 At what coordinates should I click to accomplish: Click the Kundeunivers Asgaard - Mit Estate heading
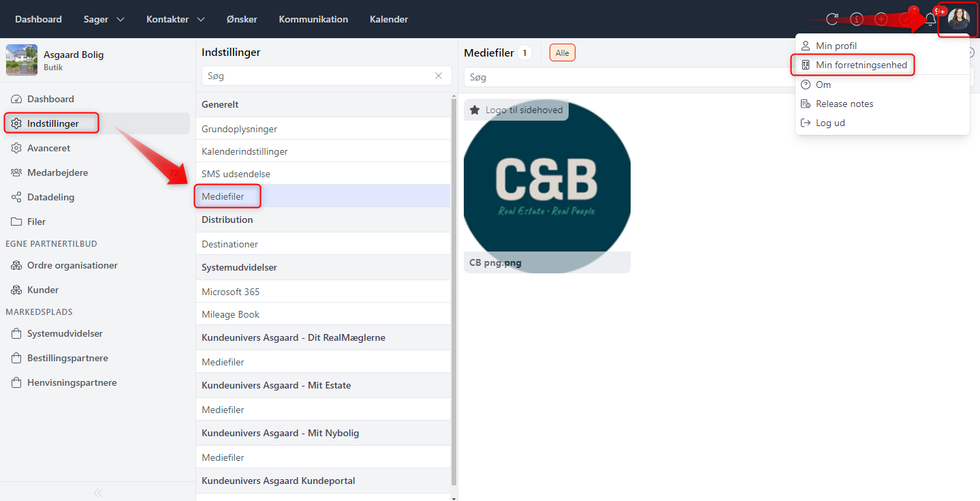point(276,385)
